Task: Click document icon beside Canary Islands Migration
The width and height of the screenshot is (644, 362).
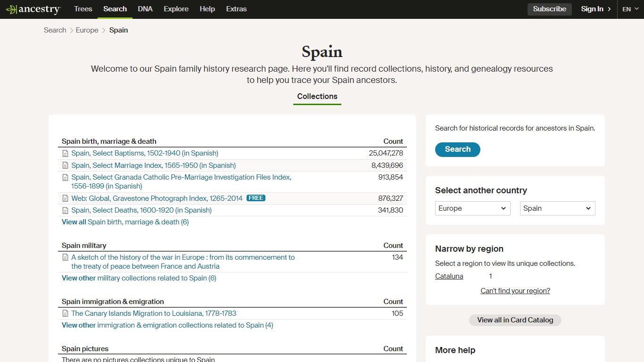Action: (x=66, y=313)
